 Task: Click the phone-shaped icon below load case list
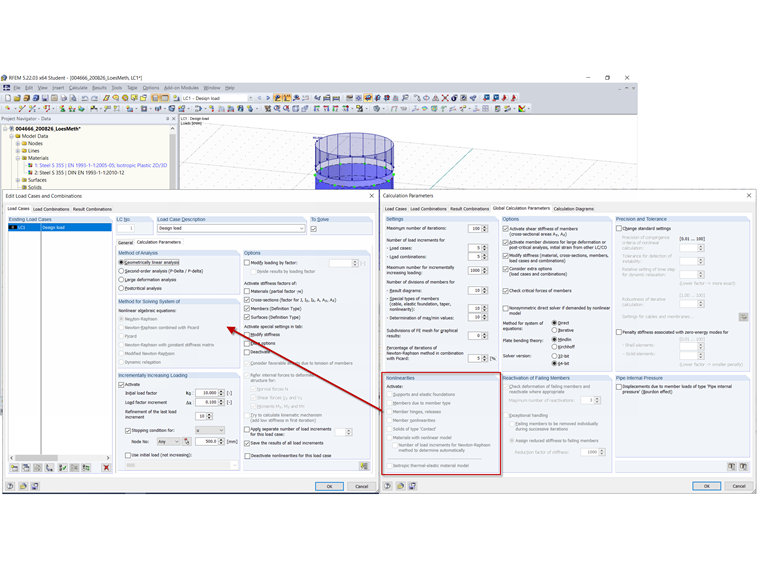(49, 468)
